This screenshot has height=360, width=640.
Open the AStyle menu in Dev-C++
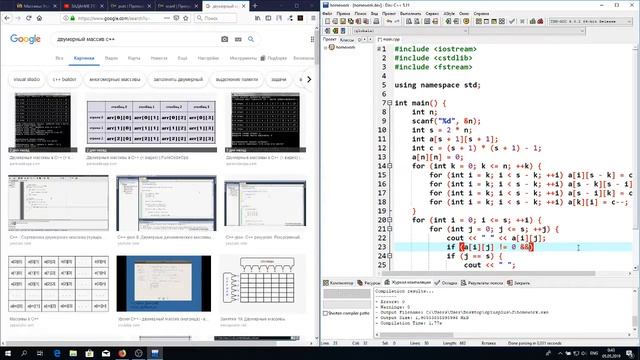[x=449, y=13]
